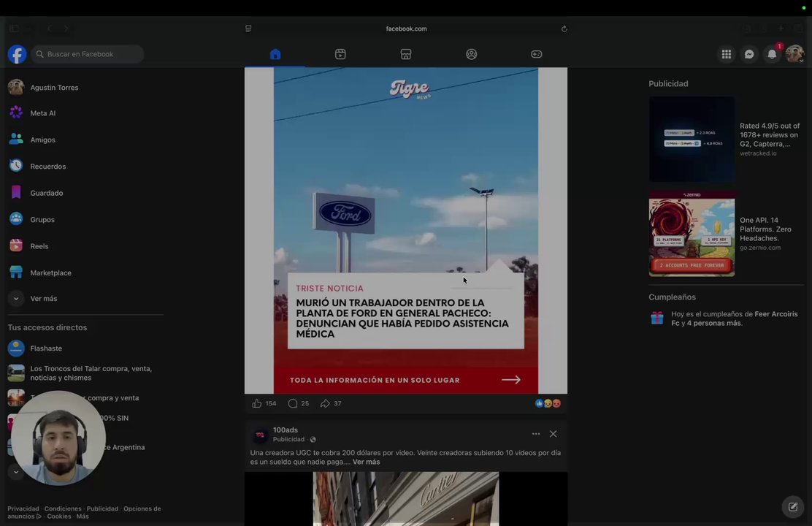Open the 100ads post options menu

click(x=536, y=434)
